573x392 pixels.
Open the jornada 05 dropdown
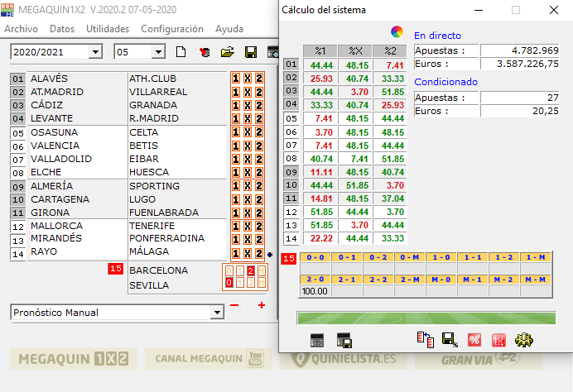coord(158,52)
